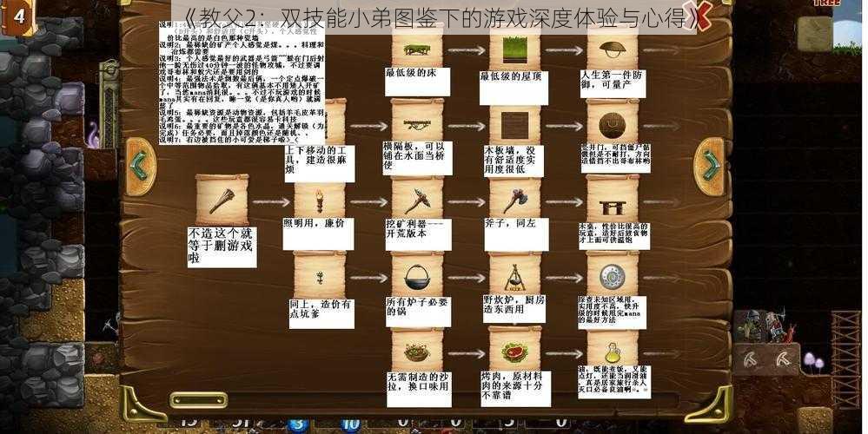
Task: Select the wooden plank wall recipe scroll
Action: tap(515, 122)
